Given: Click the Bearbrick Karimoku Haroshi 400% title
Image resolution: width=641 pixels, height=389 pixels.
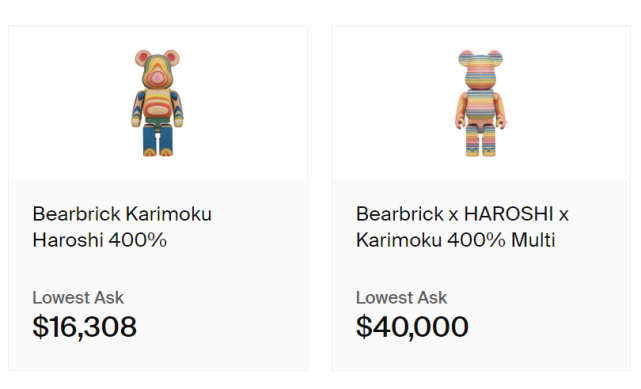Looking at the screenshot, I should tap(122, 227).
